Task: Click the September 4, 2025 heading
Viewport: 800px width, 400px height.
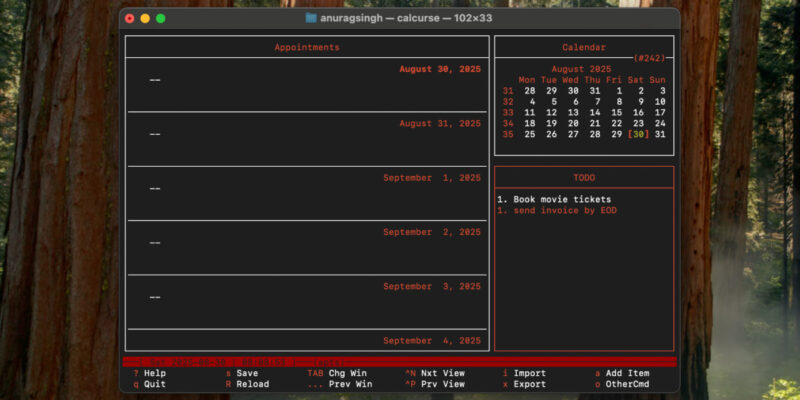Action: [x=432, y=341]
